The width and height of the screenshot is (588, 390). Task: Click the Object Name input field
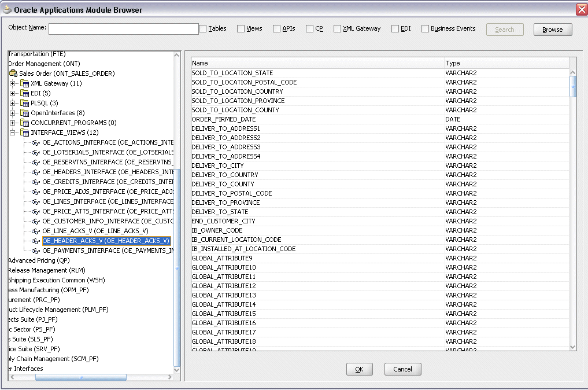[124, 29]
